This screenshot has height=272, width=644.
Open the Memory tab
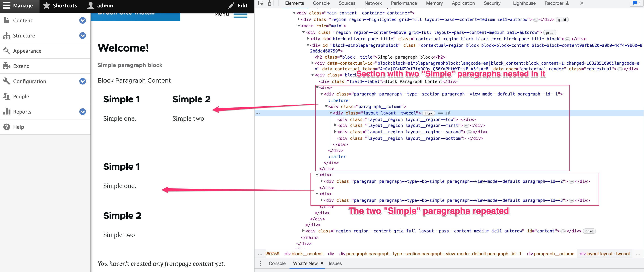[x=434, y=3]
